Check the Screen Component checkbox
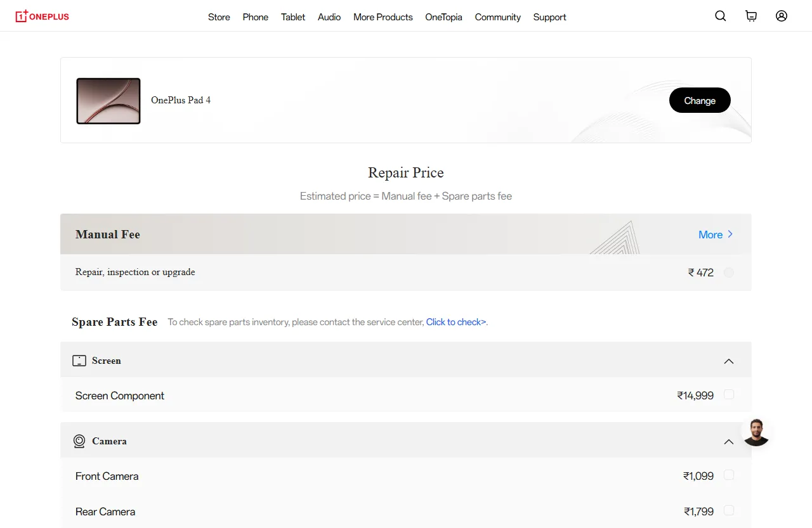 [x=729, y=395]
